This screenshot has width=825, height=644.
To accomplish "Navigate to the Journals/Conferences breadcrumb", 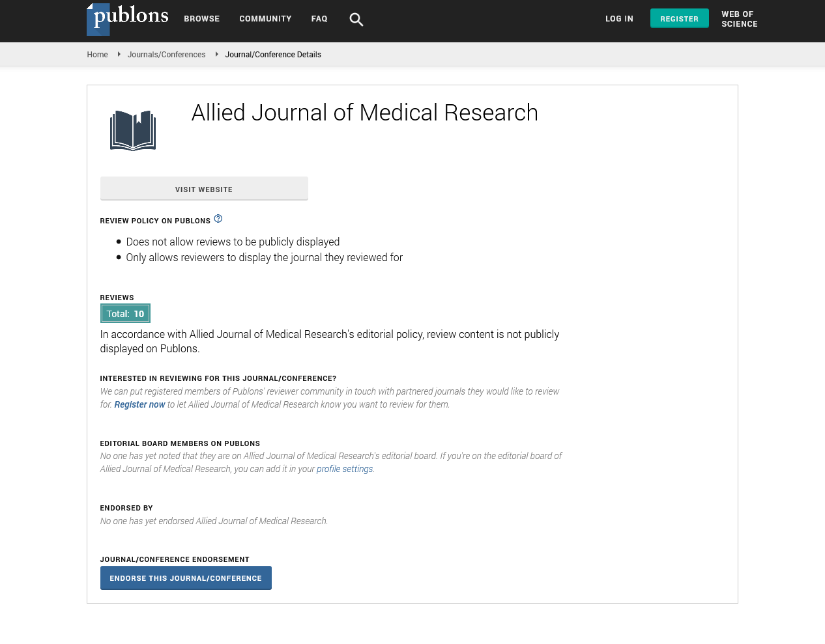I will coord(166,55).
